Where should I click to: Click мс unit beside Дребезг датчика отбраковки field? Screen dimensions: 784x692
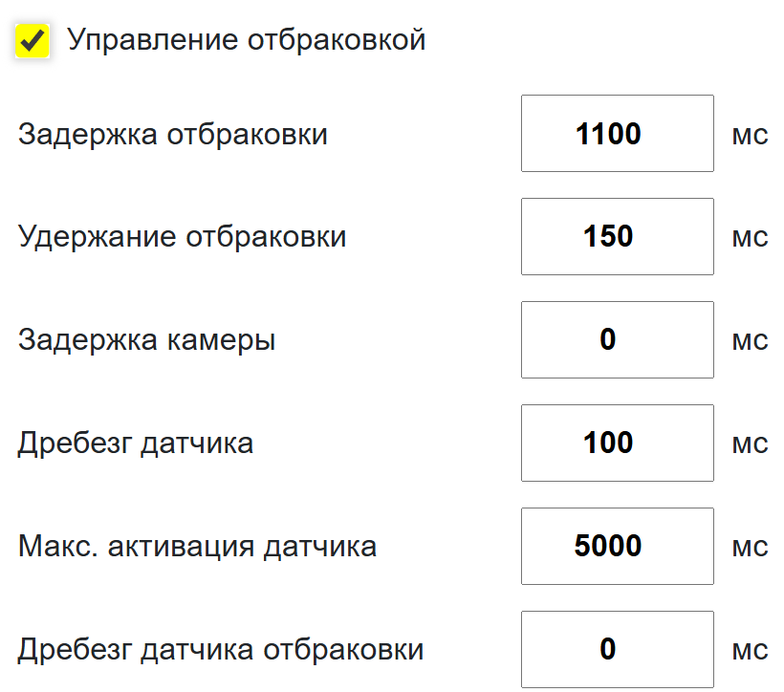pyautogui.click(x=750, y=651)
